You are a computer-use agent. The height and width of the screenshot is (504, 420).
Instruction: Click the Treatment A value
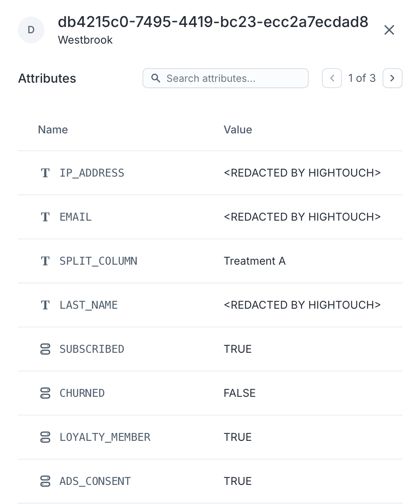pos(255,261)
